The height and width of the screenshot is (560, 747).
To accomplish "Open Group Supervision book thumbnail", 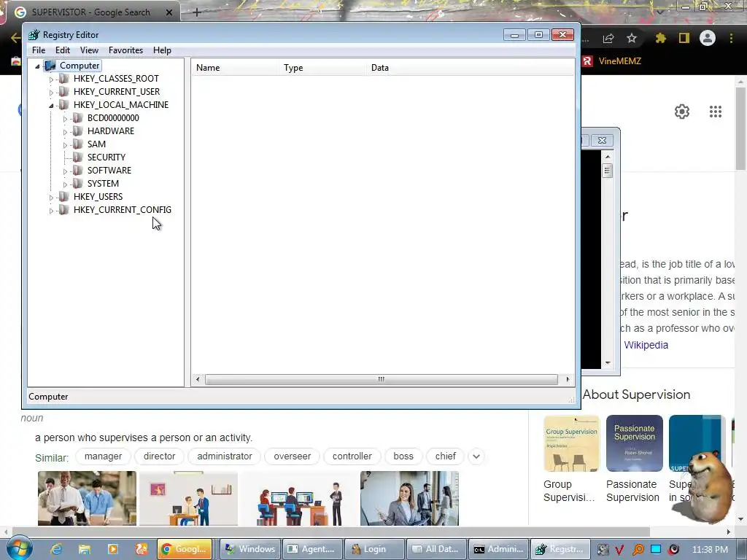I will point(571,443).
